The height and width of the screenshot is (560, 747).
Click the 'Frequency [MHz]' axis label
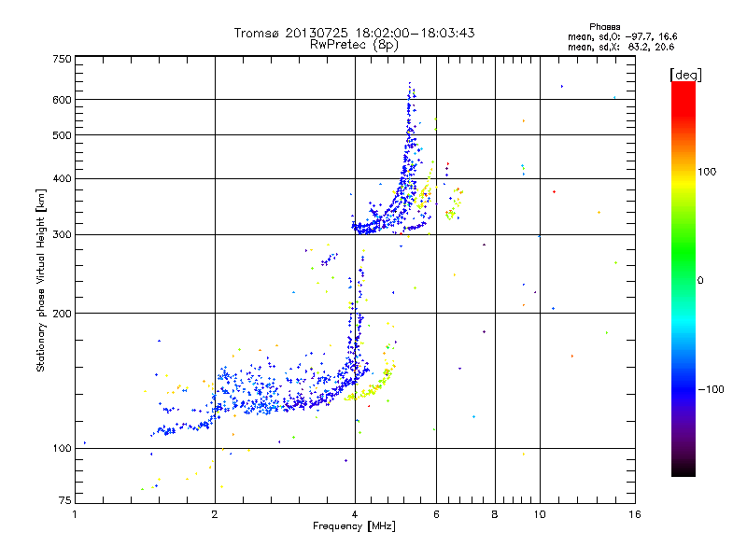pyautogui.click(x=354, y=526)
